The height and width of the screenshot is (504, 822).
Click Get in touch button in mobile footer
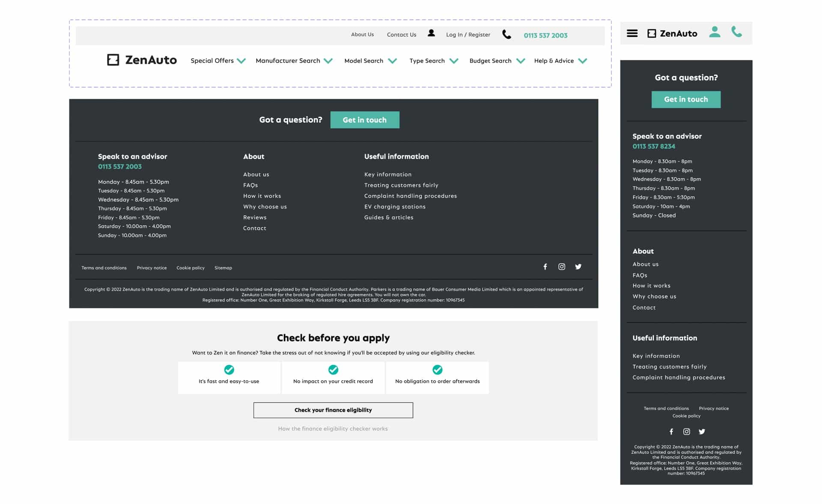(686, 99)
